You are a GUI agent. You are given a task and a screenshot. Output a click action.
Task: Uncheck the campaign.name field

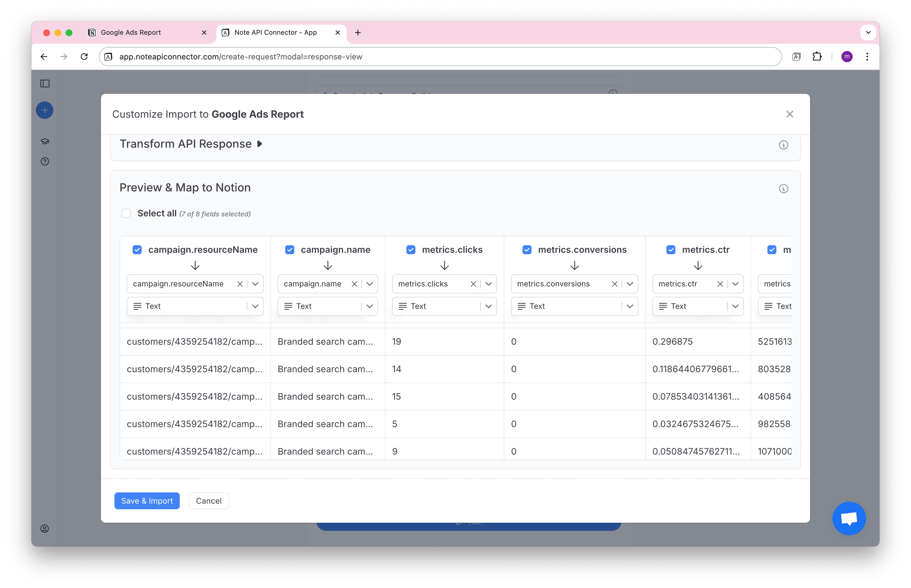coord(290,250)
